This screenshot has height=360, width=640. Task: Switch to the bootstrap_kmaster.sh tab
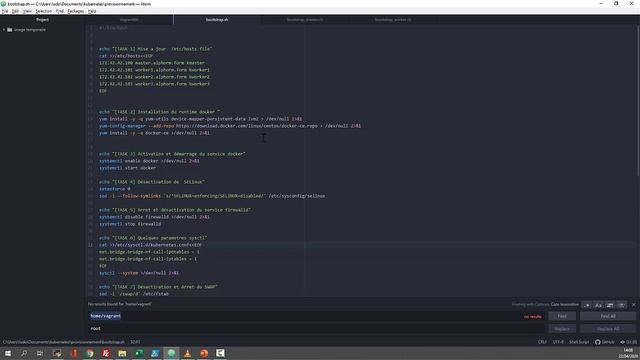click(x=304, y=20)
